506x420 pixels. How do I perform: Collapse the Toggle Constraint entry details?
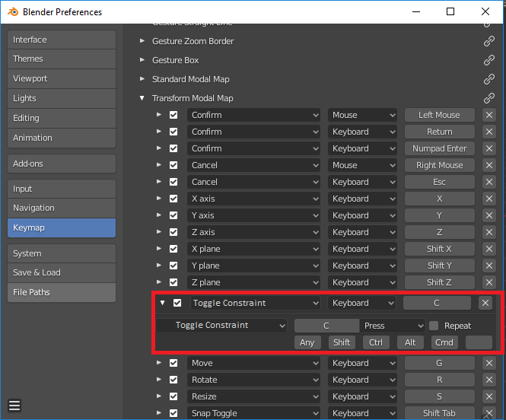click(163, 303)
